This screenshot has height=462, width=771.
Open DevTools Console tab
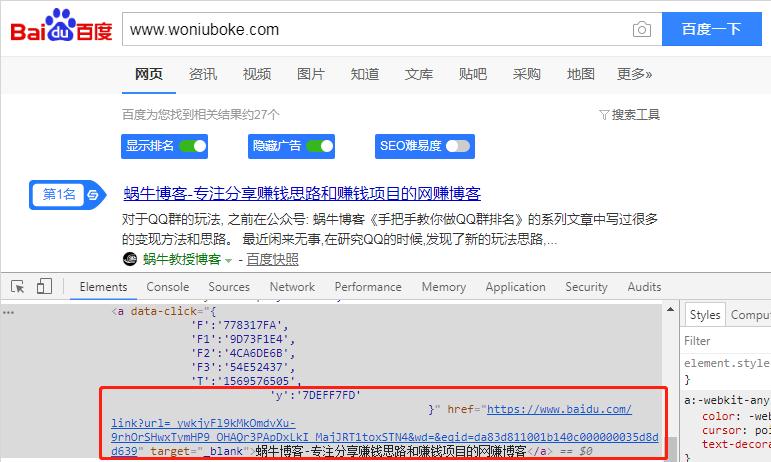(x=168, y=287)
